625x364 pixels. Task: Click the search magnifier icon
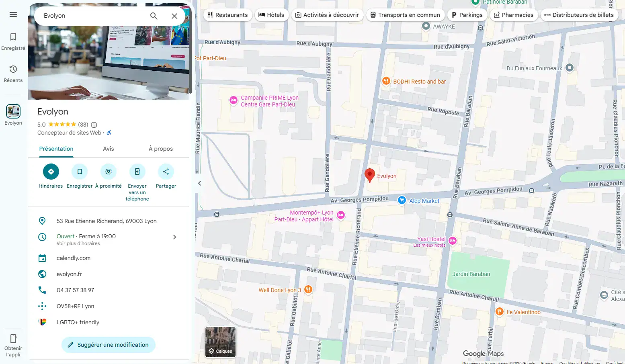click(154, 16)
